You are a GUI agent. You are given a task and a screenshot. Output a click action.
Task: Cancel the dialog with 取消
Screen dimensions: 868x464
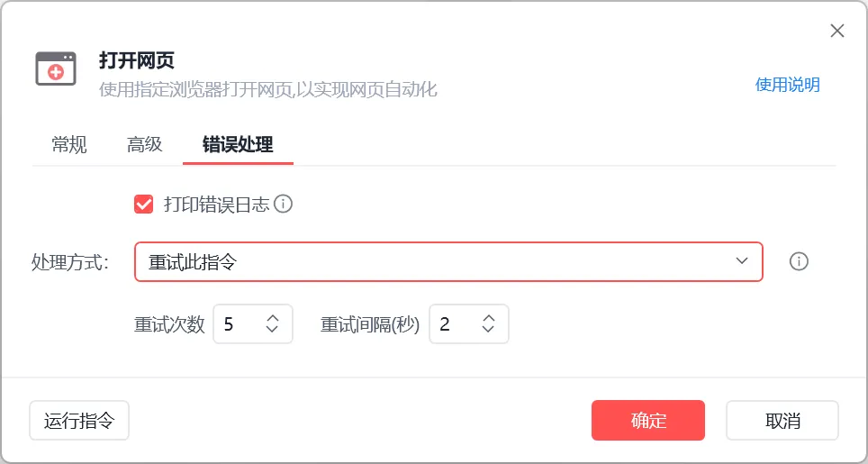tap(782, 421)
